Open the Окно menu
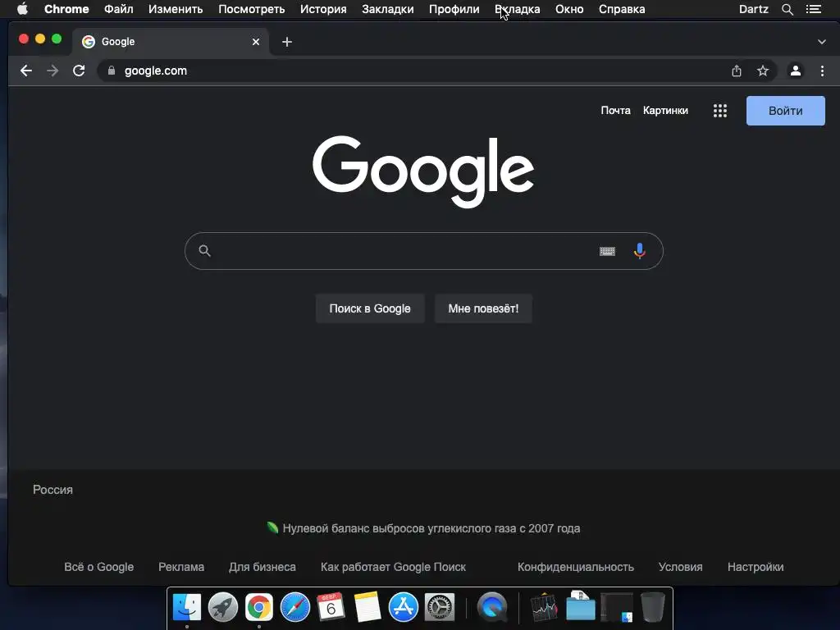The width and height of the screenshot is (840, 630). pyautogui.click(x=569, y=9)
